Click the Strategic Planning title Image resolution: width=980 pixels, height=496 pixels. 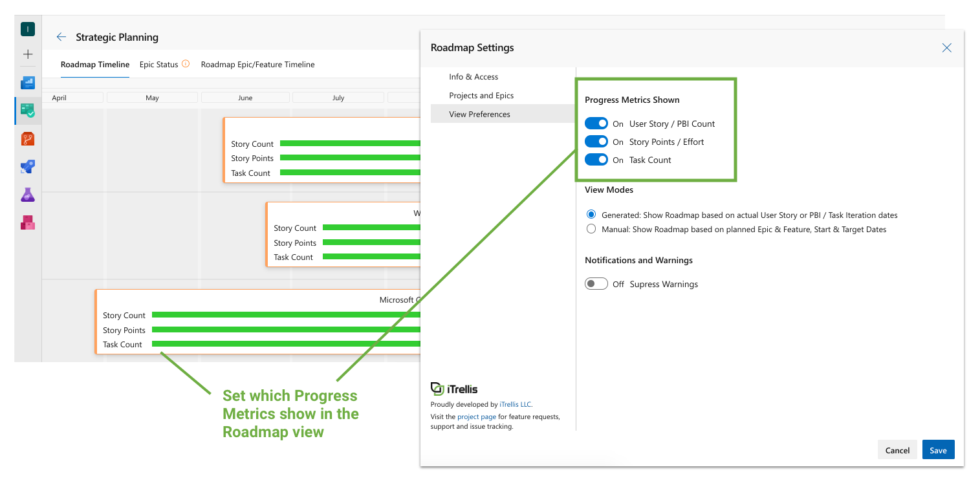click(117, 37)
